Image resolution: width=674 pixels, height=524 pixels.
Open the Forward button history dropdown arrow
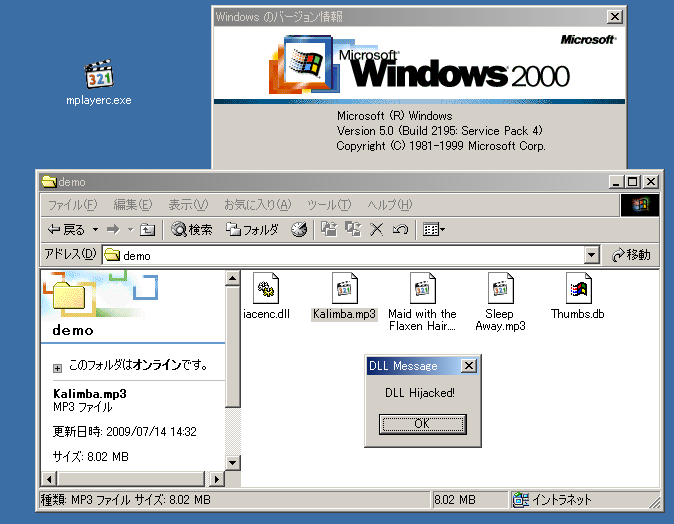coord(131,230)
